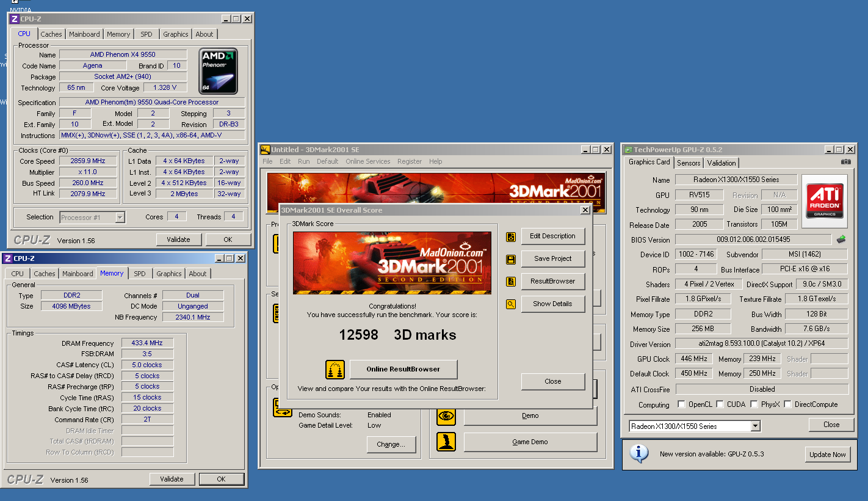This screenshot has width=868, height=501.
Task: Click the CPU-Z title bar icon of the Memory window
Action: coord(7,258)
